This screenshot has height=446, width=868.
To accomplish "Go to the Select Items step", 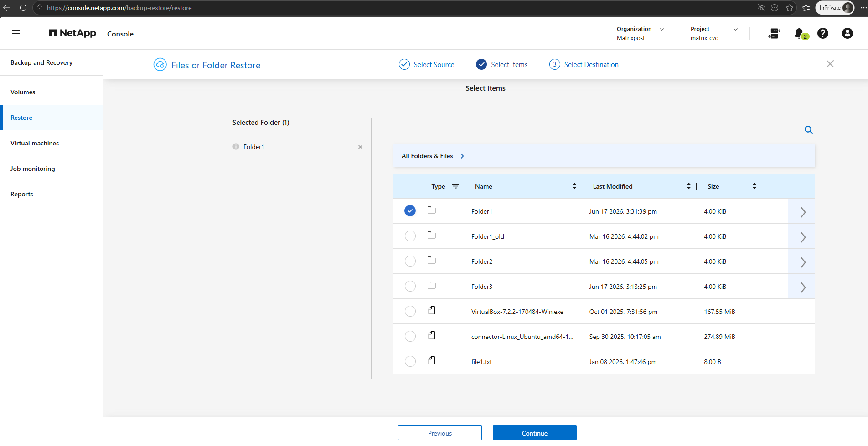I will point(502,64).
